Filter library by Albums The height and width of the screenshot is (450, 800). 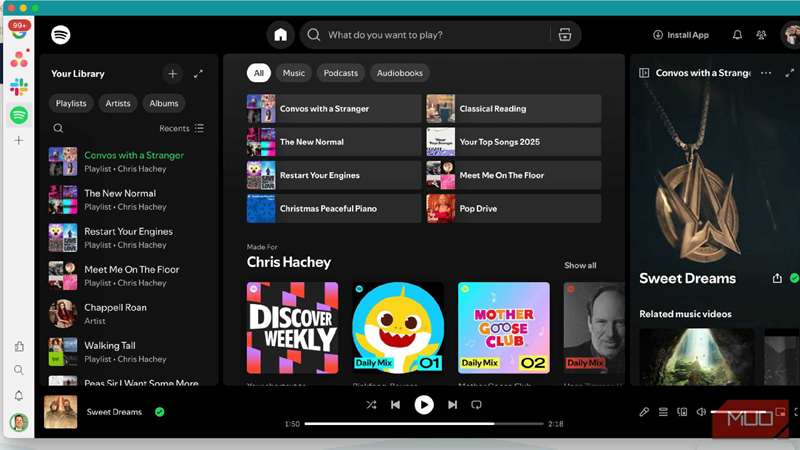pyautogui.click(x=164, y=103)
